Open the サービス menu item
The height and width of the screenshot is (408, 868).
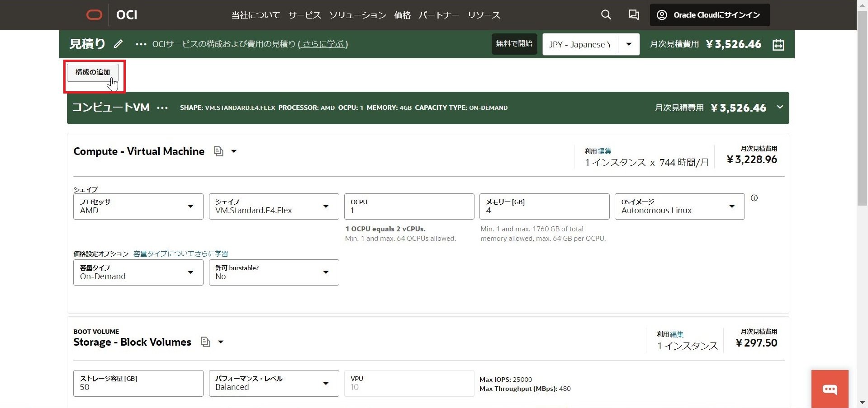click(304, 15)
